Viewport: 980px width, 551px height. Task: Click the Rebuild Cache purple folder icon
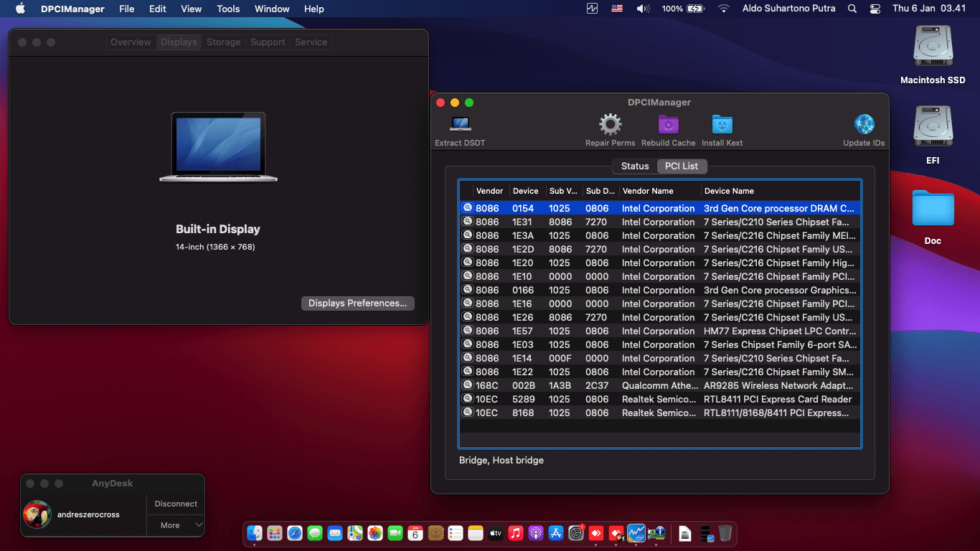pos(668,123)
